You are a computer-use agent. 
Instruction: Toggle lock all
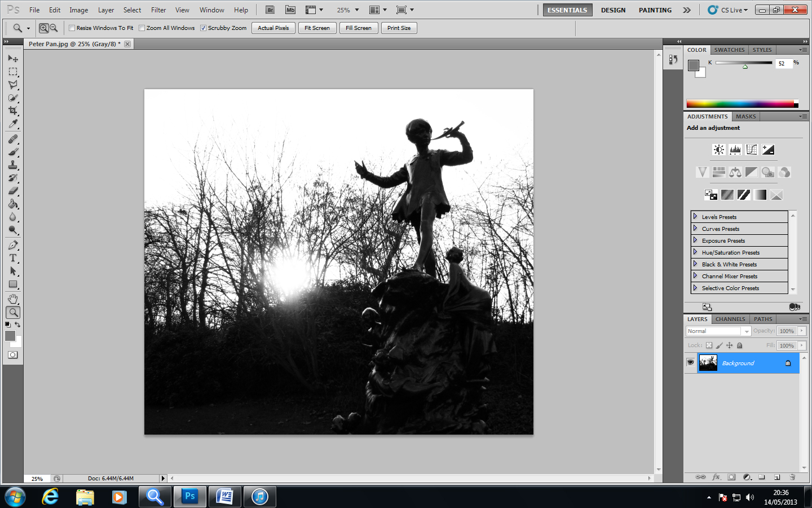739,345
